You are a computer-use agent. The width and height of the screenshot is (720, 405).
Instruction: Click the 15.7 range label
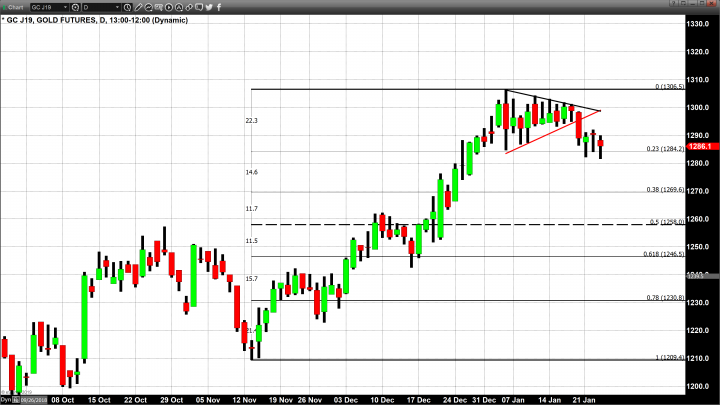click(252, 279)
